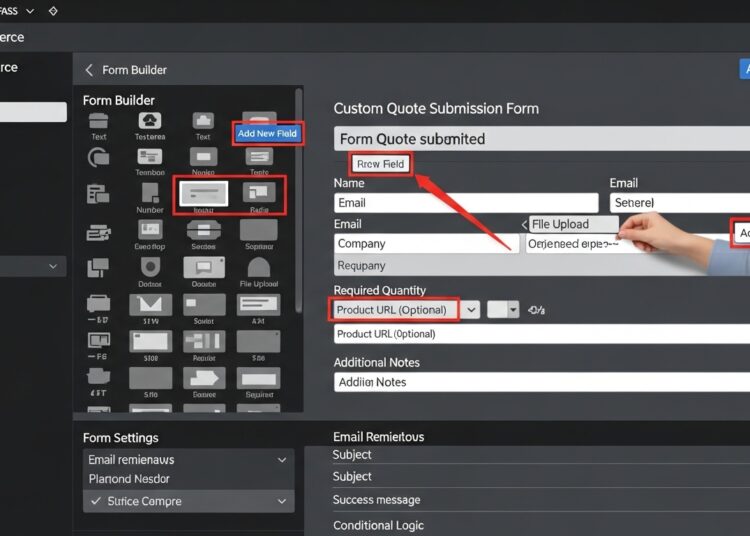This screenshot has width=750, height=536.
Task: Click the envelope-shaped field icon
Action: 149,304
